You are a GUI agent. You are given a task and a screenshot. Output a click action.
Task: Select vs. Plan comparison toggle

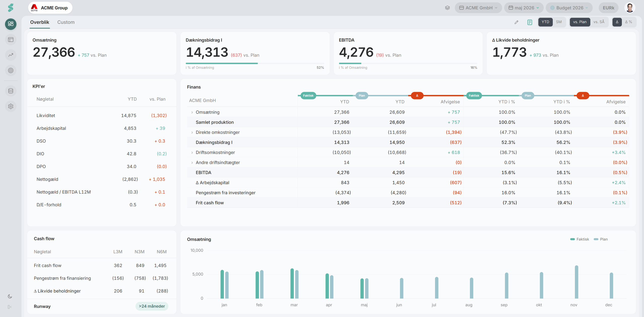(580, 22)
